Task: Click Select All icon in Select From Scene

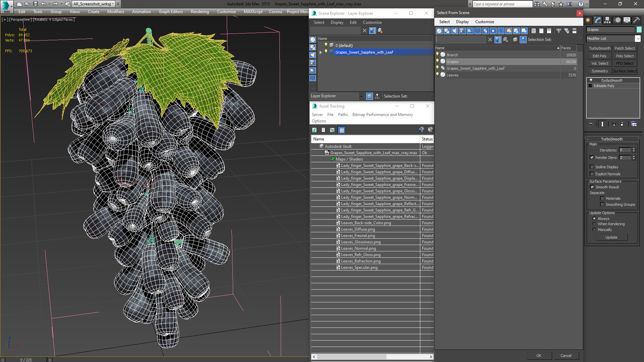Action: [534, 31]
